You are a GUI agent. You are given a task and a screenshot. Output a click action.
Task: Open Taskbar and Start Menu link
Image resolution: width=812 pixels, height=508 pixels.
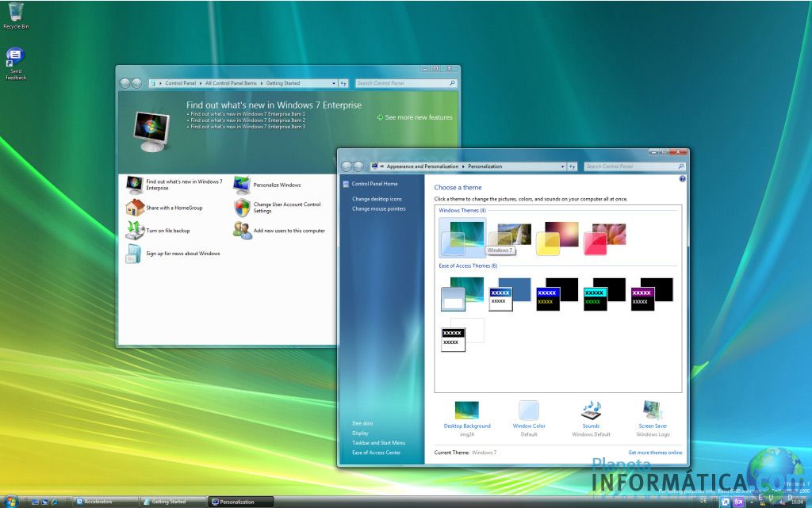[x=378, y=443]
